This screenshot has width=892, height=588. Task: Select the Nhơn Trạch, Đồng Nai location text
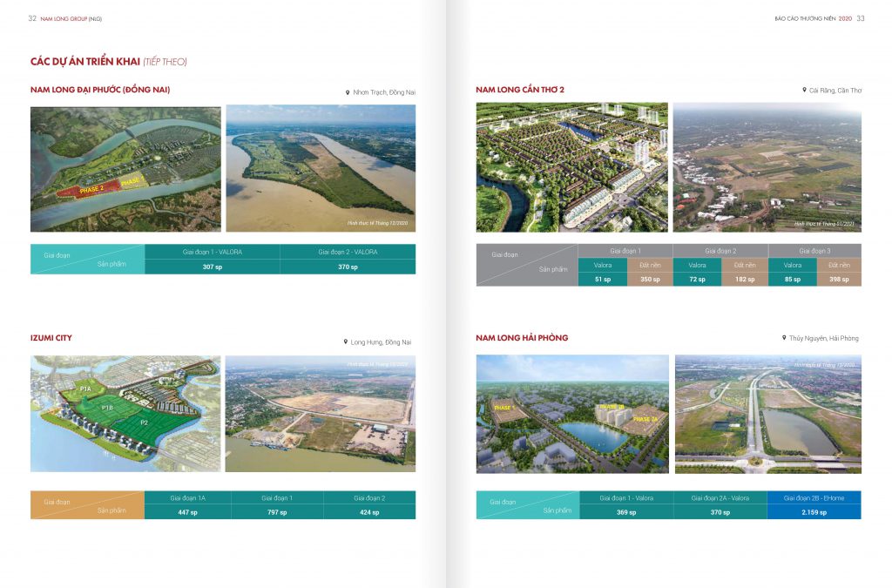[384, 92]
